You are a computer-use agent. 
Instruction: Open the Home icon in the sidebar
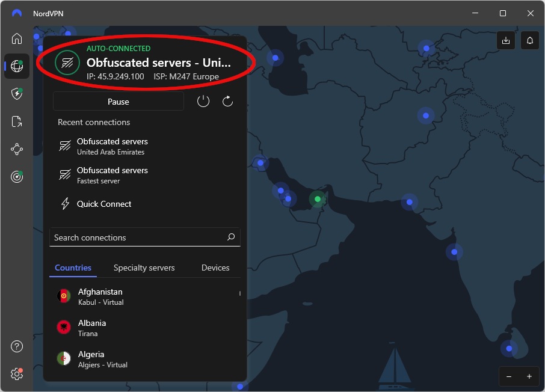click(x=17, y=38)
